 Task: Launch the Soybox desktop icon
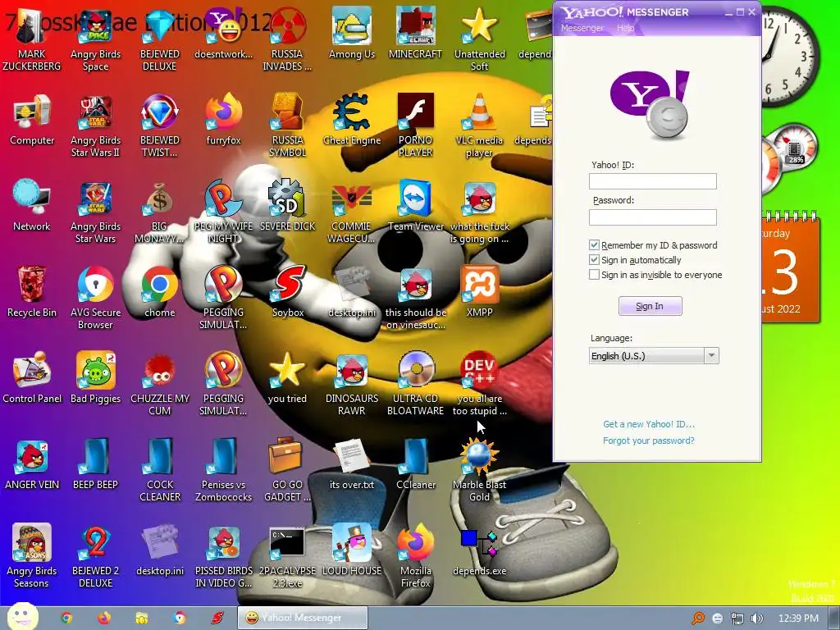click(288, 292)
